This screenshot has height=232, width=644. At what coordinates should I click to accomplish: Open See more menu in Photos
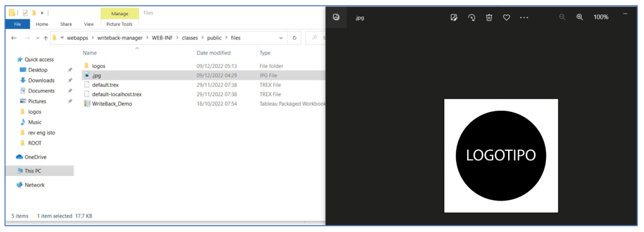[524, 18]
